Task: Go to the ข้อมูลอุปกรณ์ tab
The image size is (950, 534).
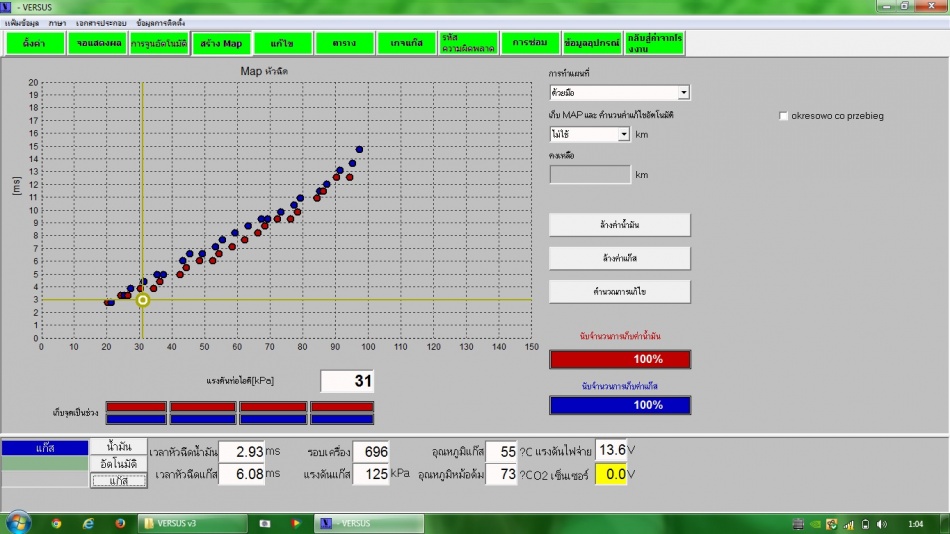Action: [592, 43]
